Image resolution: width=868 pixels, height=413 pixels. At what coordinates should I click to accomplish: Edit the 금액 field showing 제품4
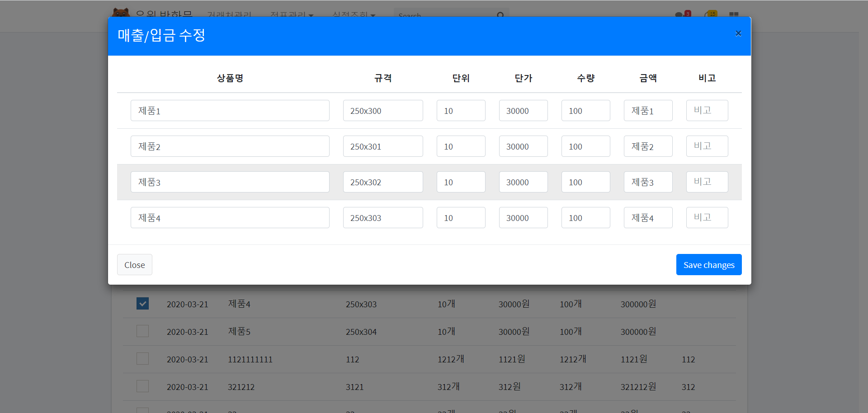tap(648, 218)
